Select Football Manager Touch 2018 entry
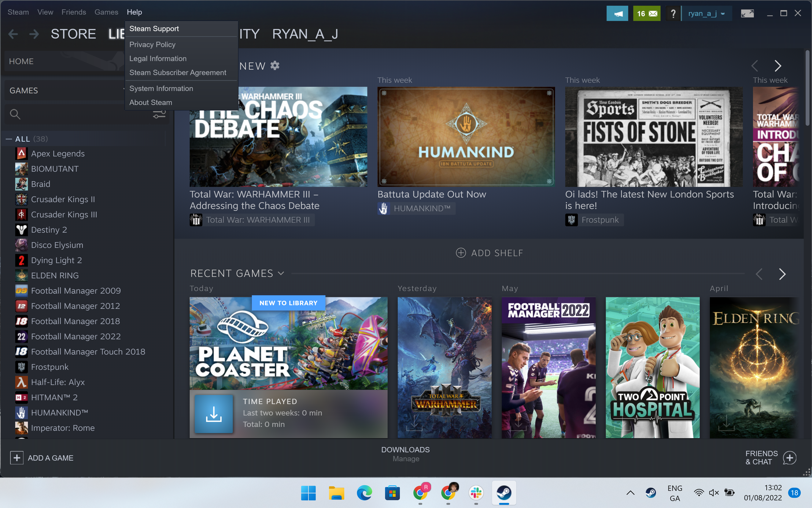812x508 pixels. tap(88, 352)
